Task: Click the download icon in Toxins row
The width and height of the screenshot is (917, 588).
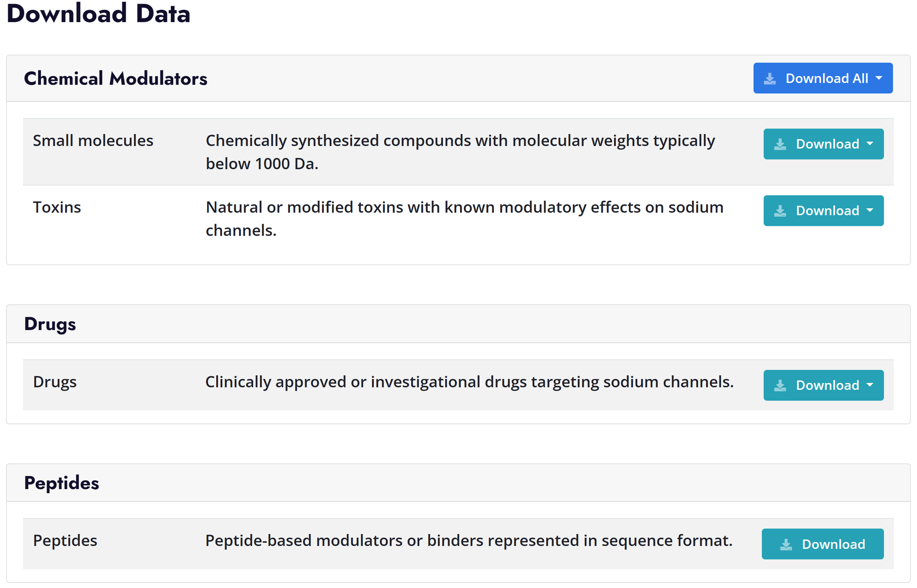Action: (x=780, y=211)
